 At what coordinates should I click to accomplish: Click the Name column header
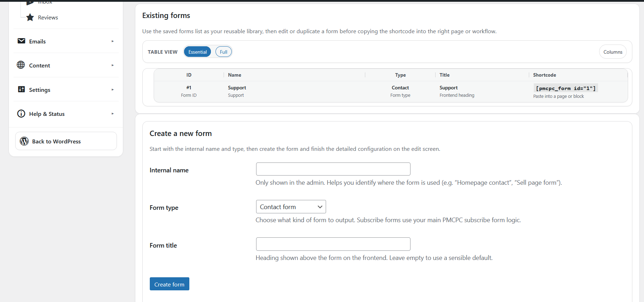(x=235, y=75)
